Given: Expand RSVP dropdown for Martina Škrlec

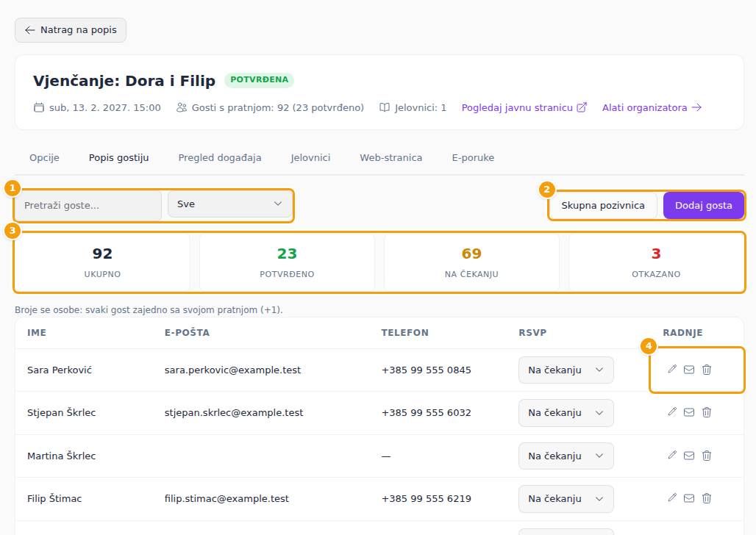Looking at the screenshot, I should 566,456.
